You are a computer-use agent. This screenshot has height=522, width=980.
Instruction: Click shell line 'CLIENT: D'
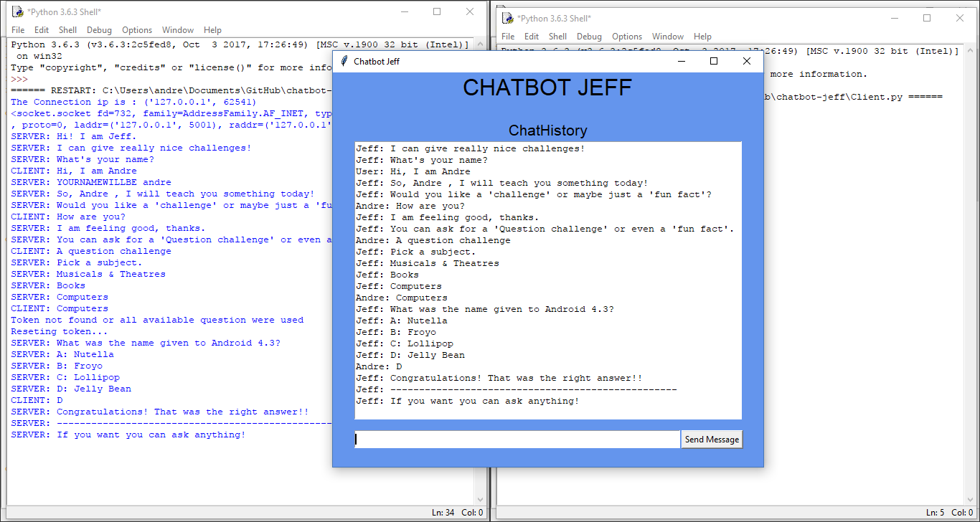click(x=37, y=400)
